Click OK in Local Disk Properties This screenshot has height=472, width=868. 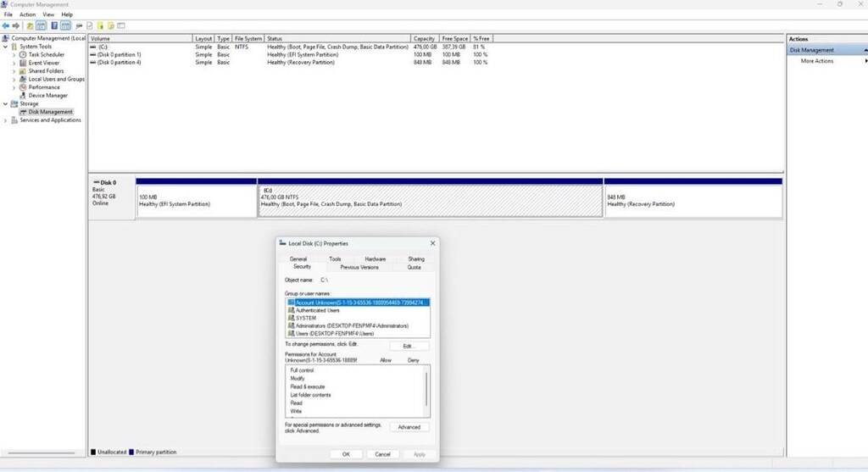click(346, 454)
